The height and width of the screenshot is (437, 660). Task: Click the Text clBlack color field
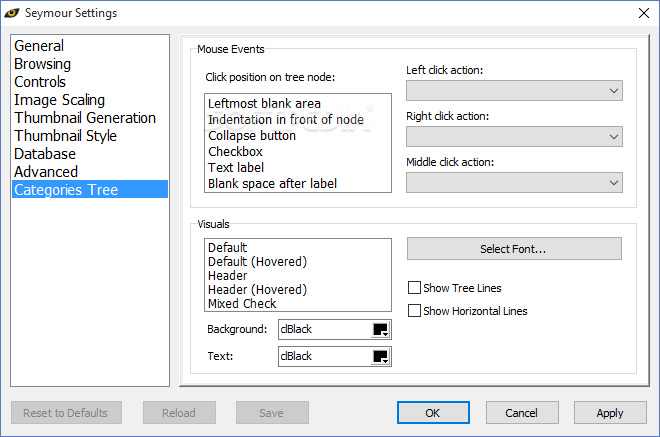335,356
